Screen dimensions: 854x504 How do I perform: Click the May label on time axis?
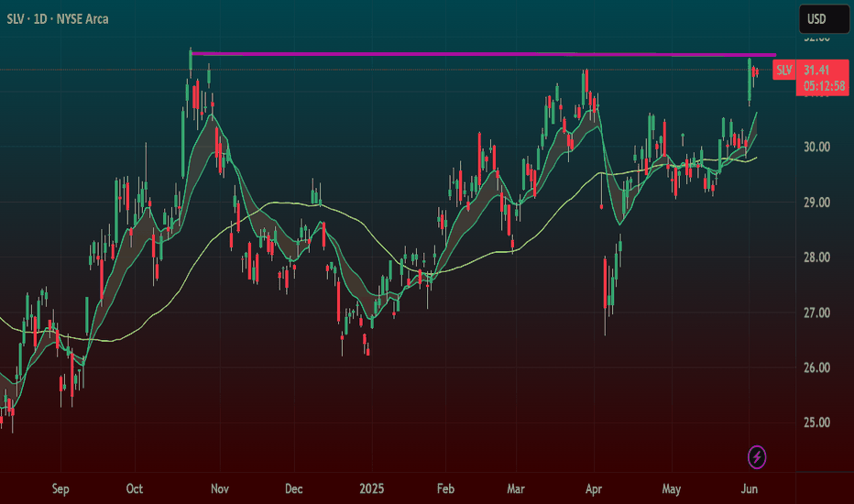pos(672,488)
